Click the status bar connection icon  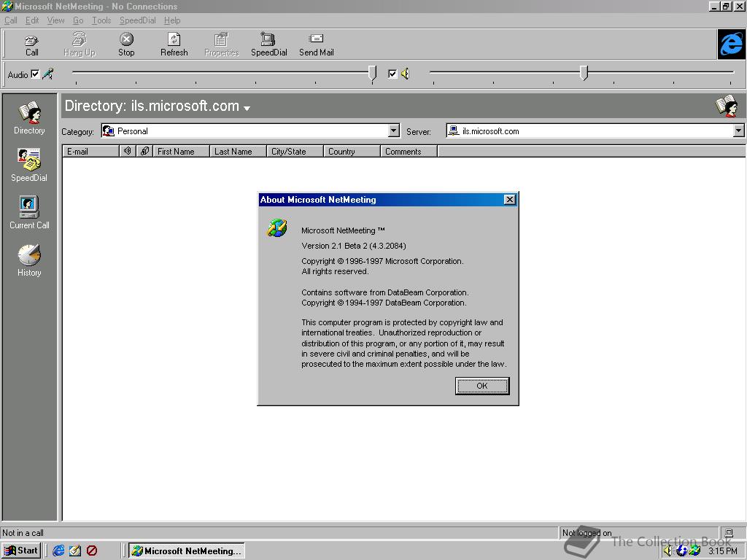(x=729, y=533)
